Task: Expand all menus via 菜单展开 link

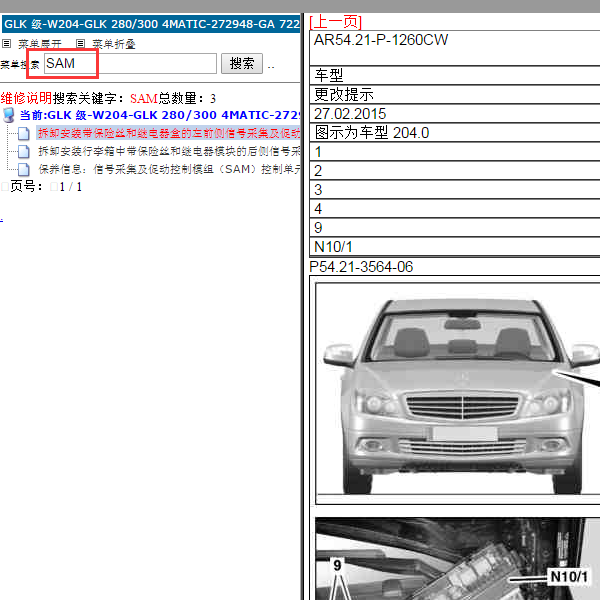Action: 40,44
